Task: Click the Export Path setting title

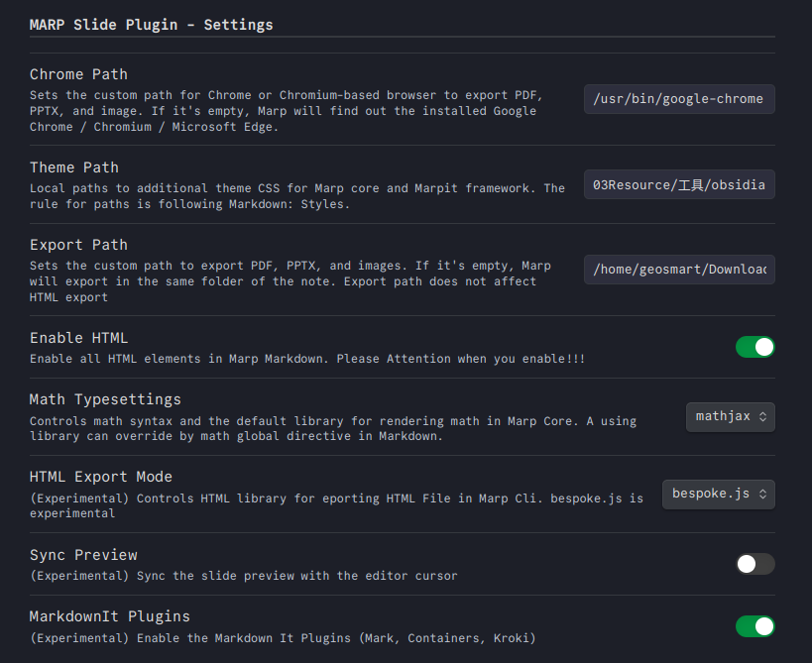Action: (x=78, y=245)
